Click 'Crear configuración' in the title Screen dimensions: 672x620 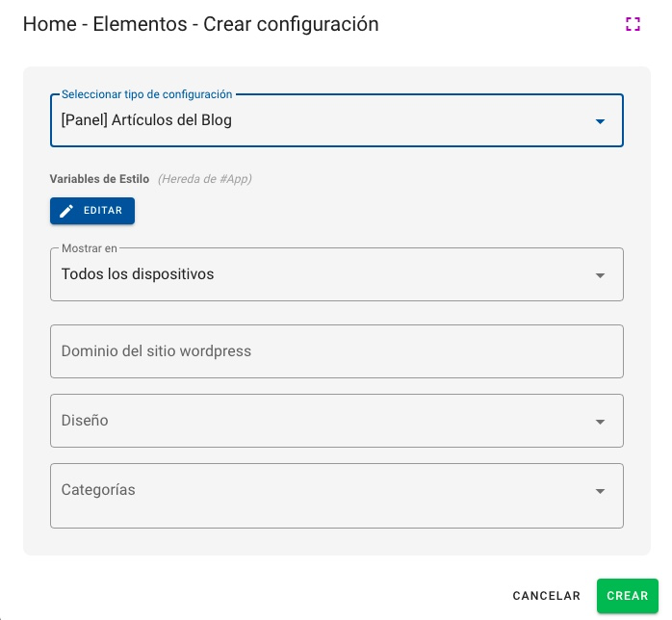[291, 24]
